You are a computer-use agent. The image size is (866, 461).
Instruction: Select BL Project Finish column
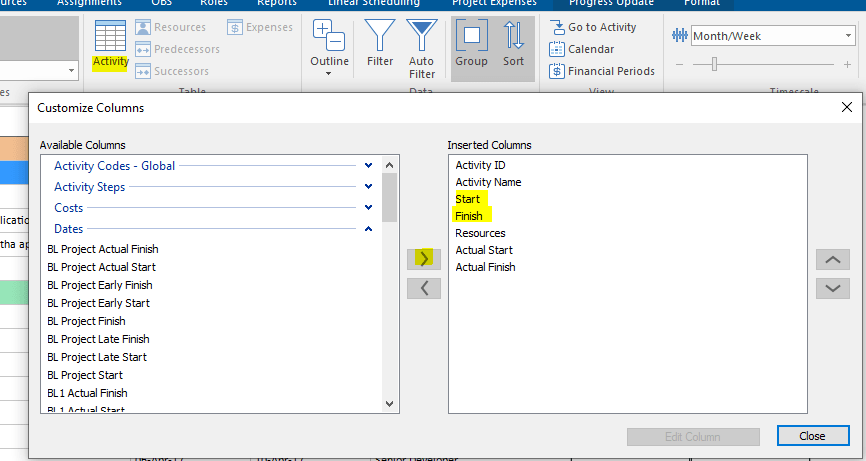(86, 321)
